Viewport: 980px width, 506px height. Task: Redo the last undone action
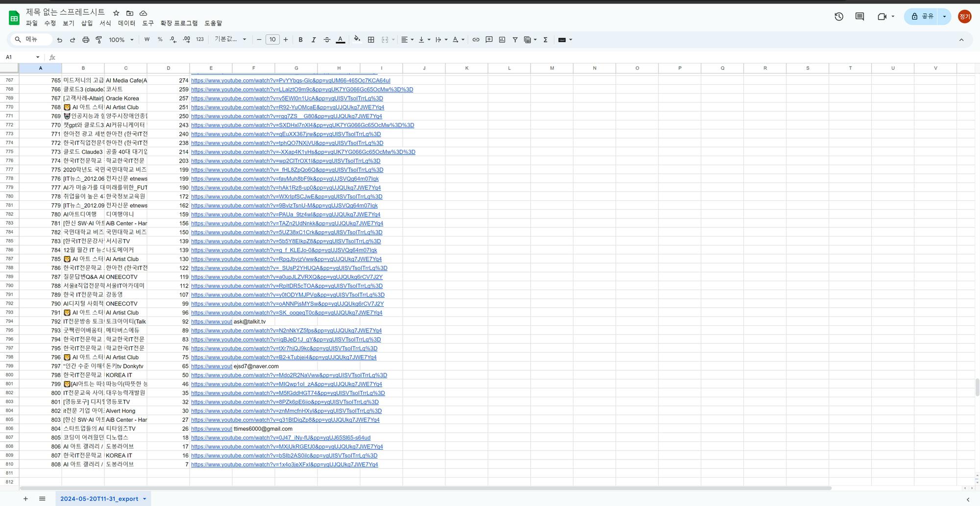(73, 40)
